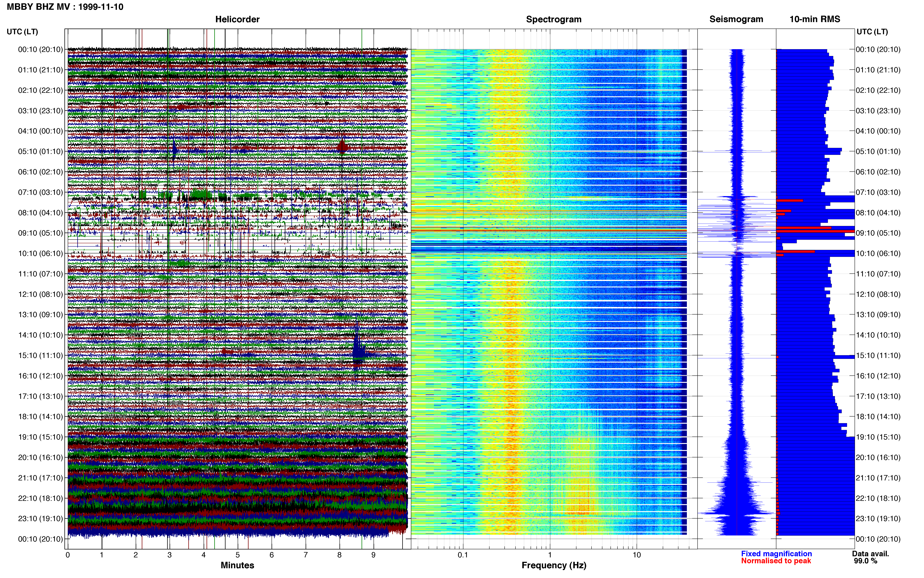Click the right time label '08:10 (04:10)'
The width and height of the screenshot is (924, 578).
click(878, 212)
